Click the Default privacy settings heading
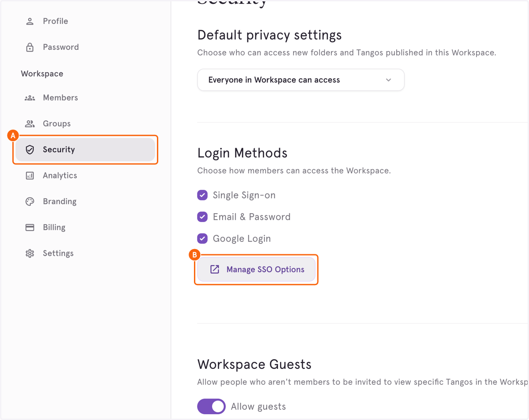 [x=270, y=35]
